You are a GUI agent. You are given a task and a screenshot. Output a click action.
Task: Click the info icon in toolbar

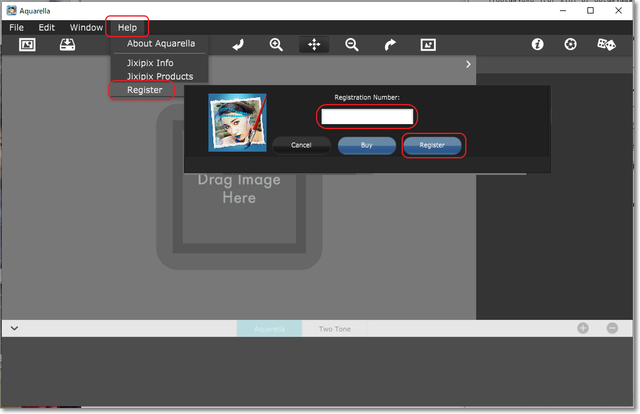point(537,45)
